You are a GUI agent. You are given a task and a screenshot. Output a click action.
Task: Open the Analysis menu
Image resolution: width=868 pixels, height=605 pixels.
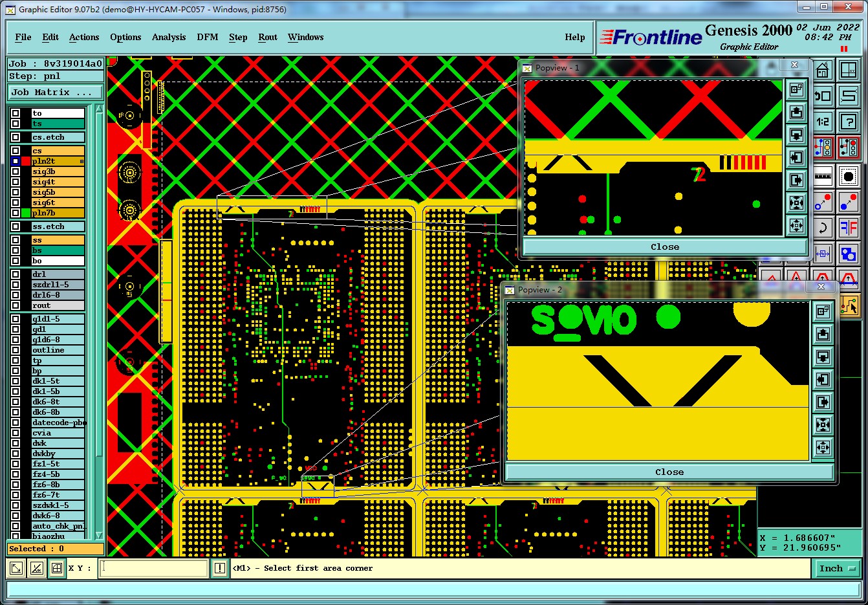coord(169,37)
